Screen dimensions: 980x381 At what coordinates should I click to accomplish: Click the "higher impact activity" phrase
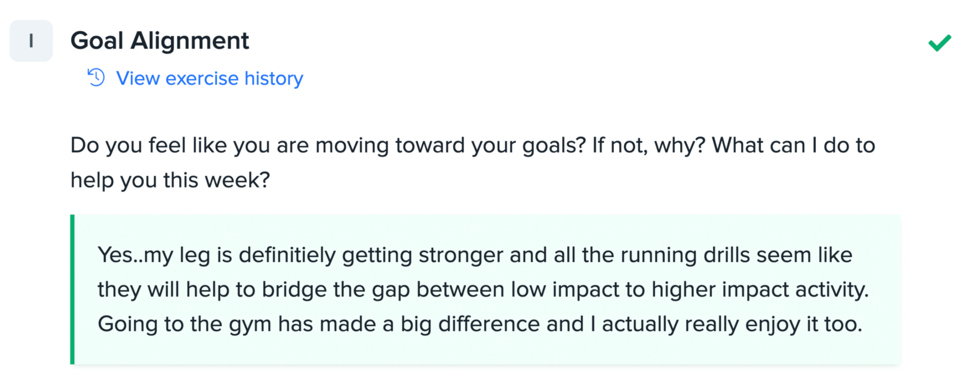click(760, 290)
